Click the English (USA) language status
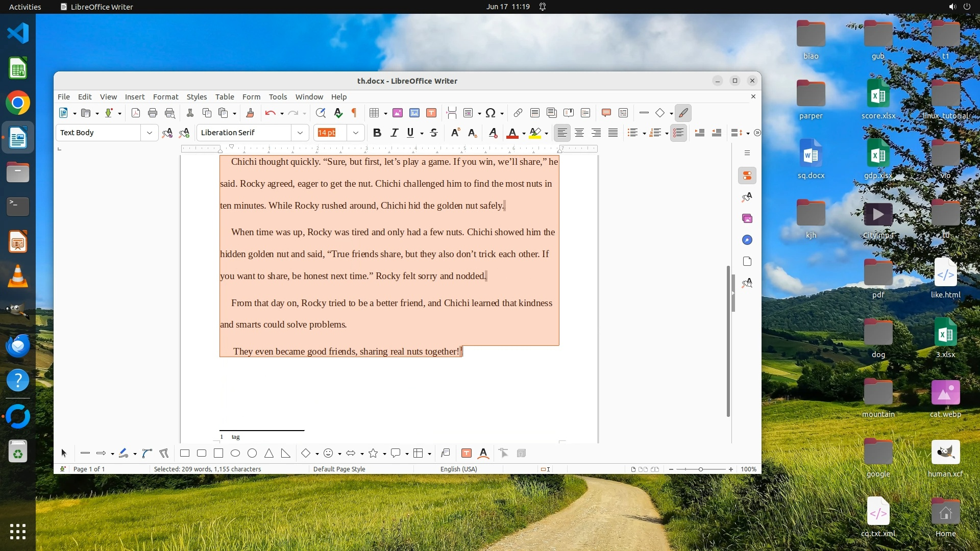This screenshot has height=551, width=980. 458,469
